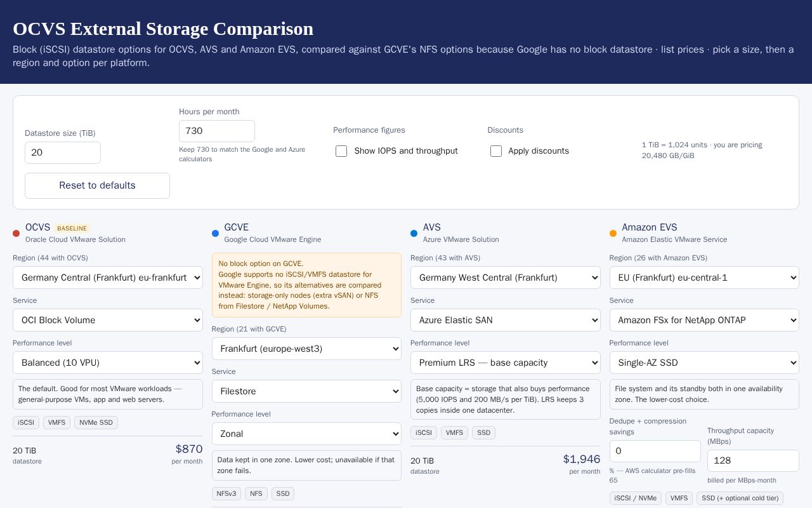Edit the Dedupe + compression savings field
The width and height of the screenshot is (812, 508).
tap(655, 451)
